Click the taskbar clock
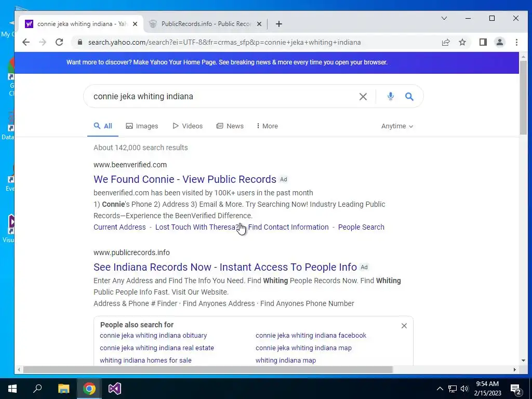The width and height of the screenshot is (532, 399). pos(487,389)
